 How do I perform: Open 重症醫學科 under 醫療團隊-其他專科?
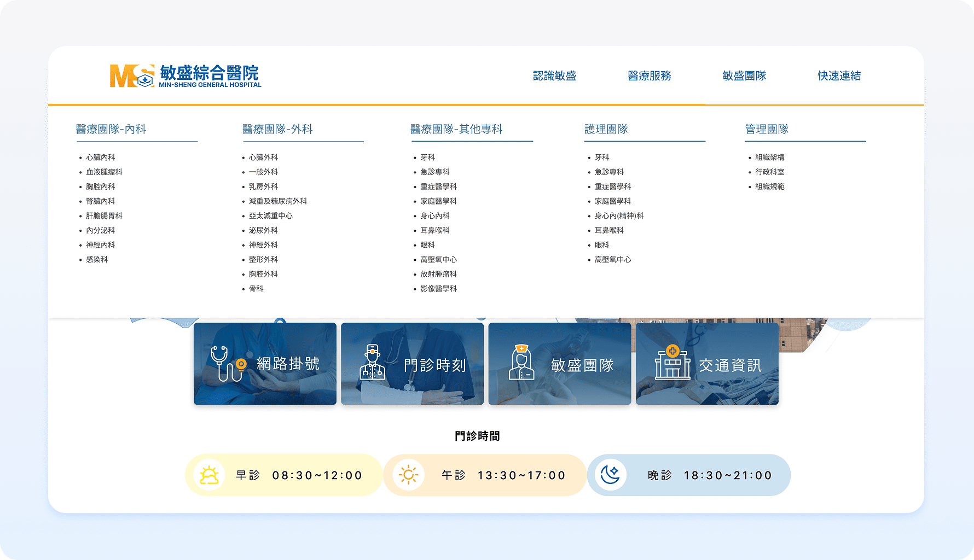[439, 186]
